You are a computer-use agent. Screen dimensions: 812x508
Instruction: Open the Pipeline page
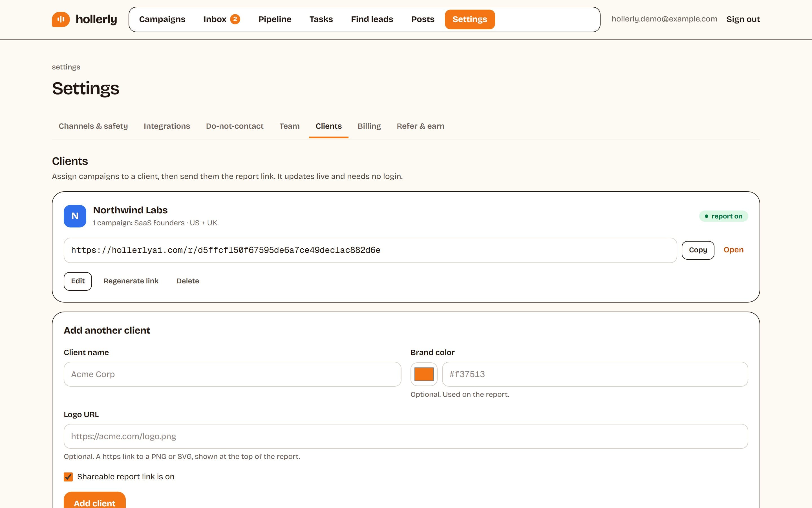(275, 19)
